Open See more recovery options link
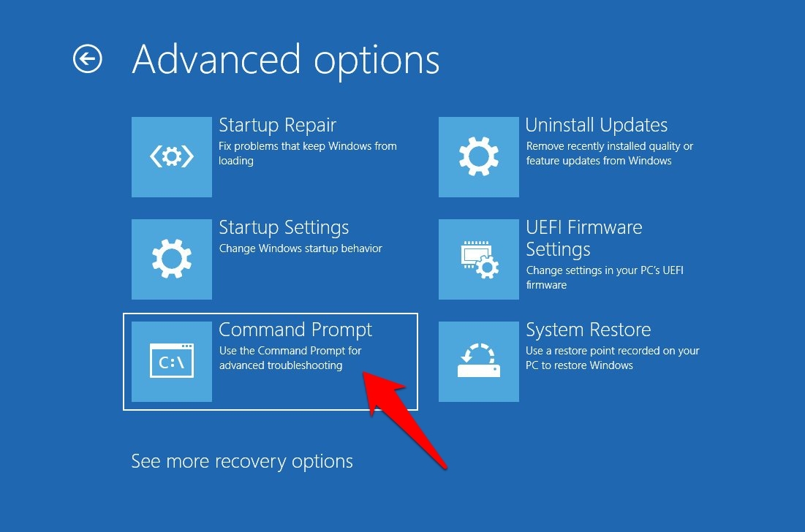The image size is (805, 532). (x=242, y=461)
